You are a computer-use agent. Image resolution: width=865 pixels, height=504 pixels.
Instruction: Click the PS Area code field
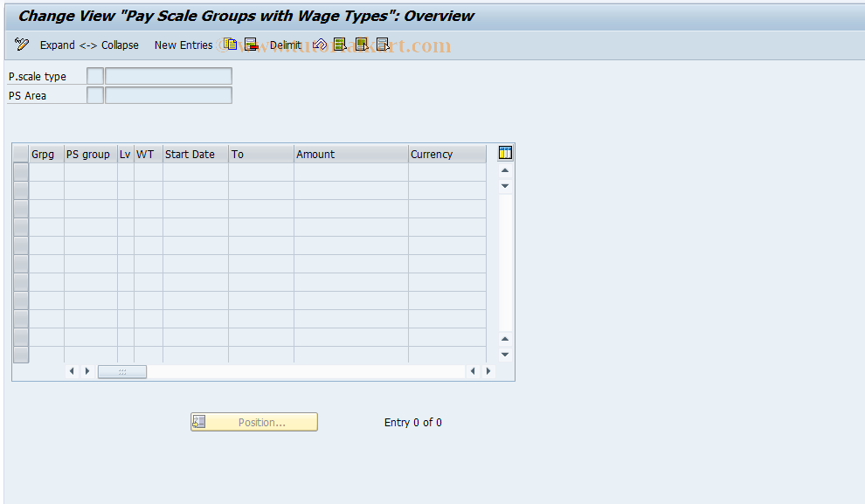tap(95, 95)
